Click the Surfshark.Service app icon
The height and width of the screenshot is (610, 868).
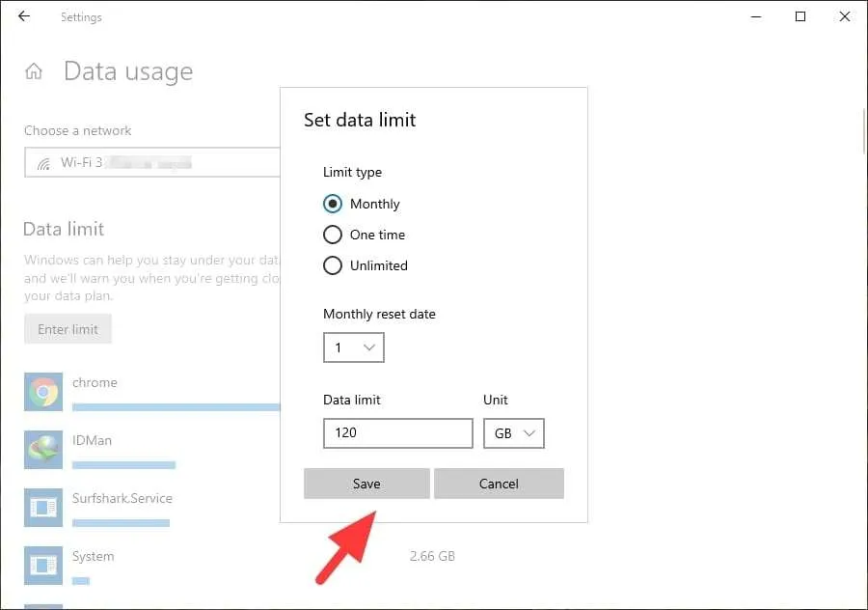point(43,508)
